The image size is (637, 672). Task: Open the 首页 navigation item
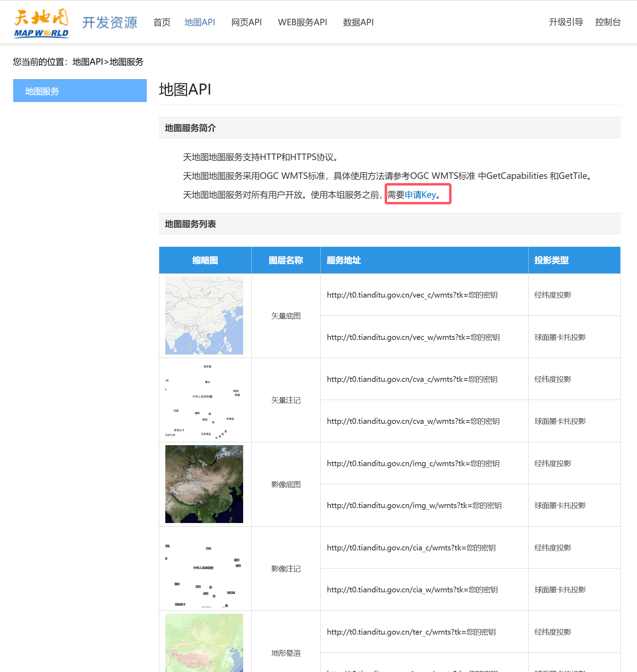162,22
